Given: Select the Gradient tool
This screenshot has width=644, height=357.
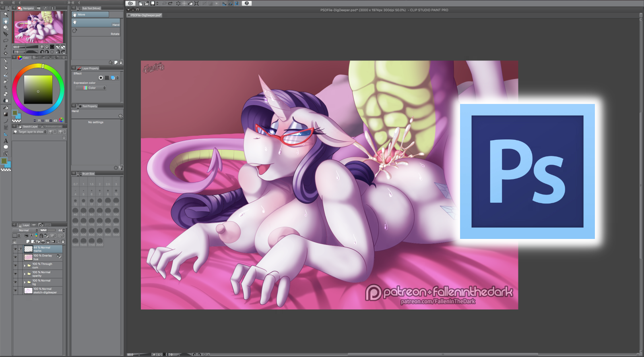Looking at the screenshot, I should click(6, 114).
